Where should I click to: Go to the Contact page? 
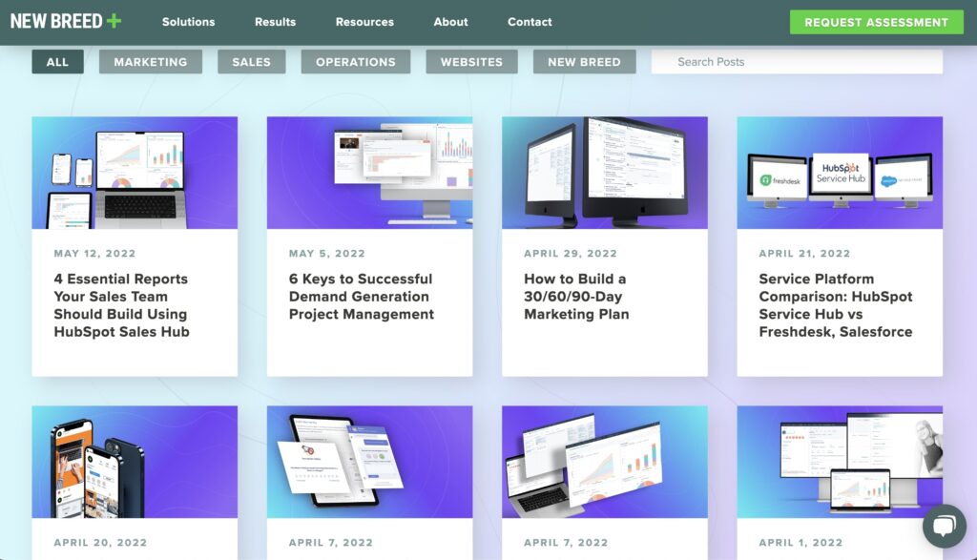tap(530, 22)
